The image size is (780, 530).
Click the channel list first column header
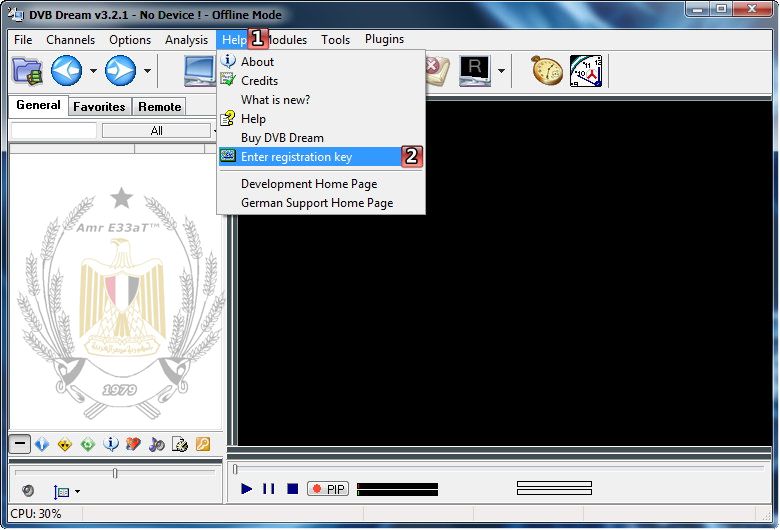pyautogui.click(x=72, y=149)
